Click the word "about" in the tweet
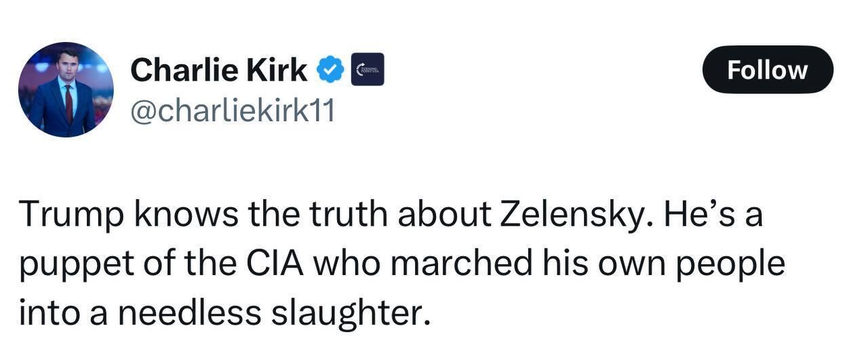This screenshot has height=353, width=868. (x=445, y=215)
